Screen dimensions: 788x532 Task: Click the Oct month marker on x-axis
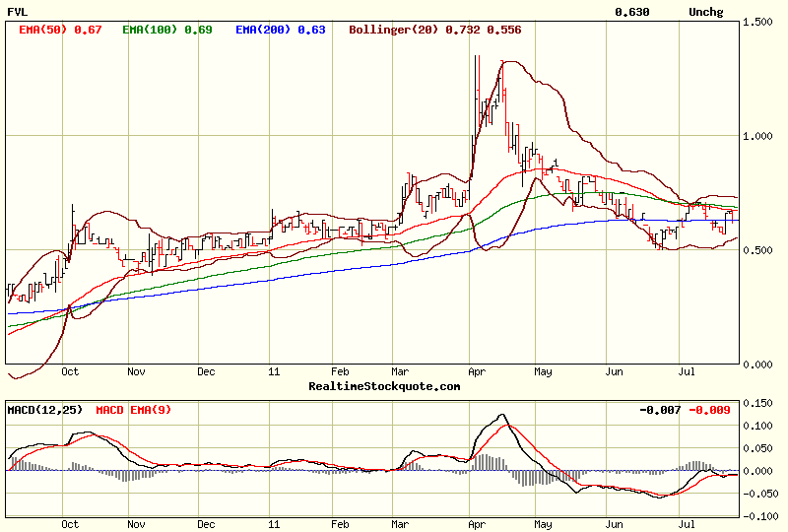(x=70, y=373)
